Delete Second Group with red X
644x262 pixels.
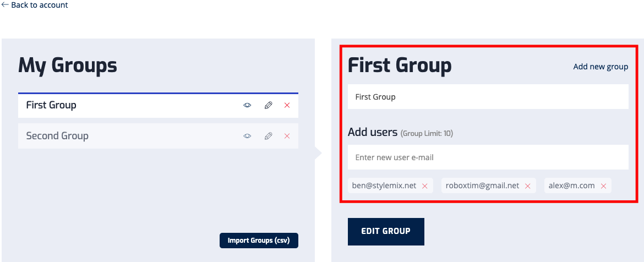tap(287, 136)
